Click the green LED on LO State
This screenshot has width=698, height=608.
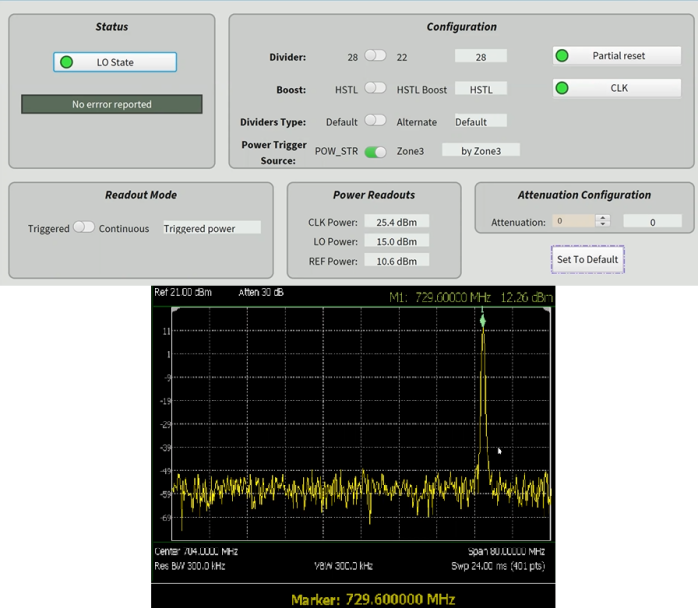tap(67, 62)
